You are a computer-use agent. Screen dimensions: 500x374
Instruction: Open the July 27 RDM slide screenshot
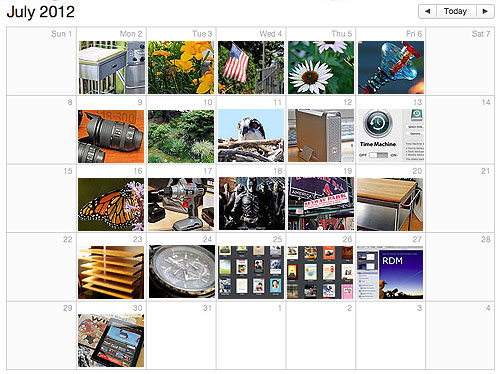(x=390, y=273)
